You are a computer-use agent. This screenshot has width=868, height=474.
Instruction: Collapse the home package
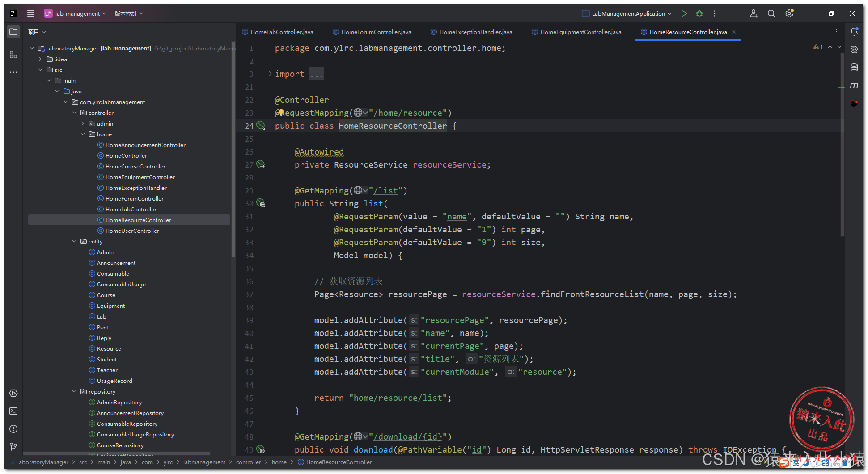pyautogui.click(x=83, y=134)
